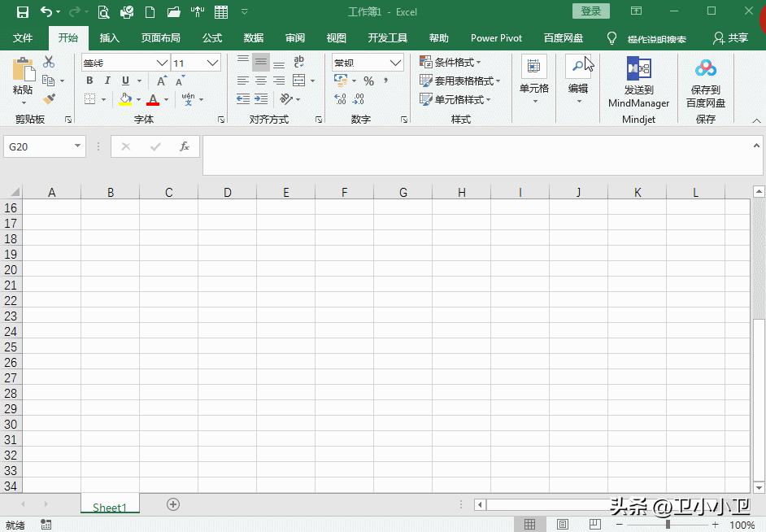Expand 条件格式 conditional formatting menu
766x532 pixels.
[450, 62]
